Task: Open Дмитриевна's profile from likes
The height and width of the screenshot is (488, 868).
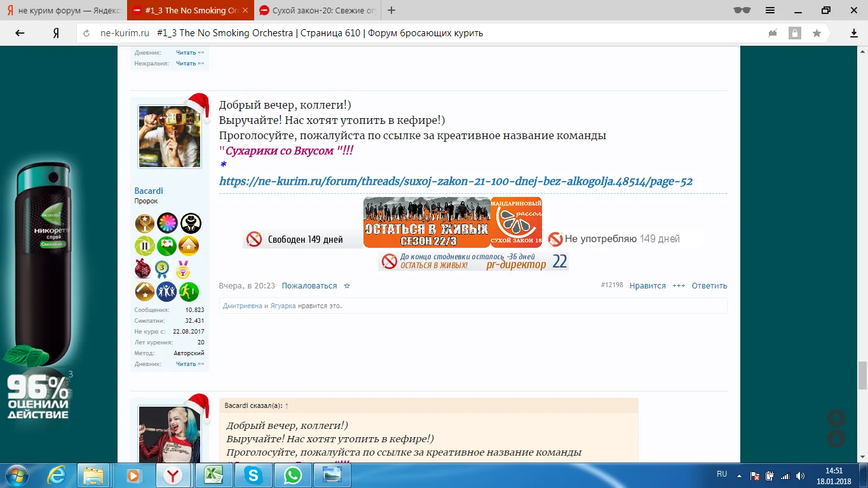Action: [242, 306]
